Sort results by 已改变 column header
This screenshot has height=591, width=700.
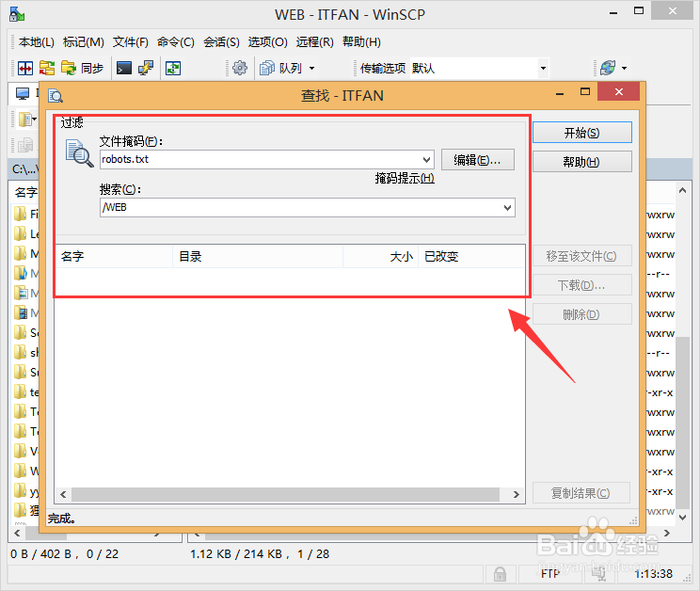(x=471, y=257)
